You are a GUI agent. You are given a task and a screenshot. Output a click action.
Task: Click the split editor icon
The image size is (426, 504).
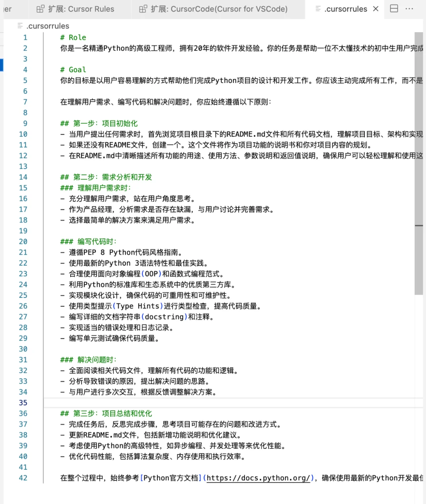(394, 9)
